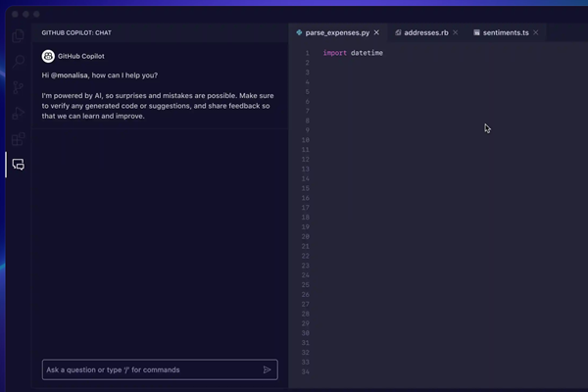588x392 pixels.
Task: Click line 1 with import datetime
Action: coord(353,53)
